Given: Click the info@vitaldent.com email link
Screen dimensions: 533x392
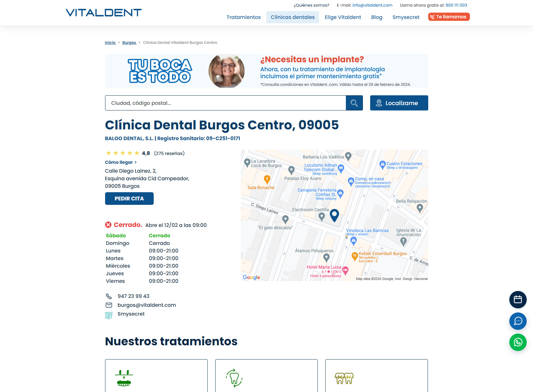Looking at the screenshot, I should point(372,5).
